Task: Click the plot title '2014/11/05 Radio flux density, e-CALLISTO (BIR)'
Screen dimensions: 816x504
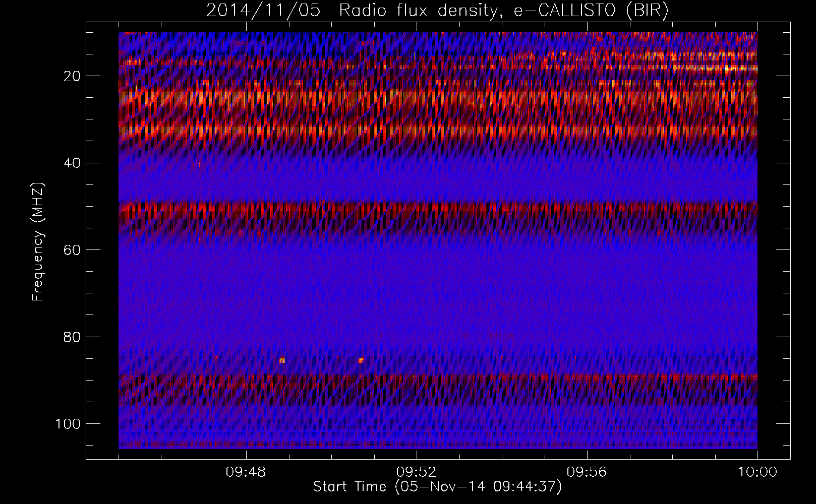Action: click(437, 11)
